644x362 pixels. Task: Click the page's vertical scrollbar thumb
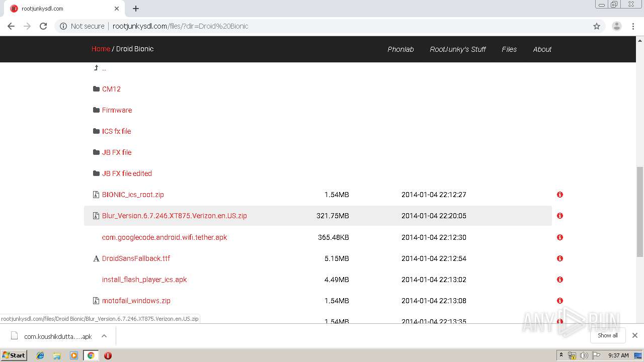[x=640, y=213]
